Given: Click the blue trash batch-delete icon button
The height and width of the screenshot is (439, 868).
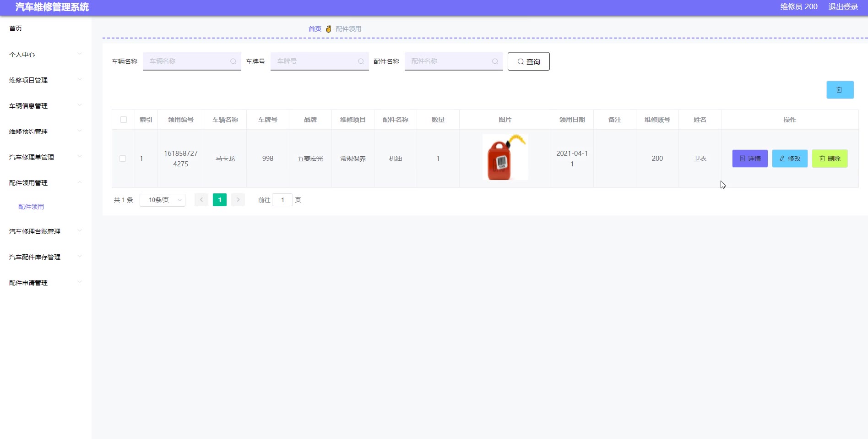Looking at the screenshot, I should 840,90.
